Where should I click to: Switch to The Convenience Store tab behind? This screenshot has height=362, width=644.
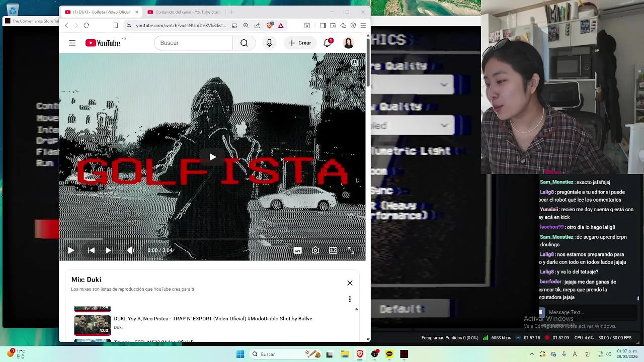(x=31, y=21)
